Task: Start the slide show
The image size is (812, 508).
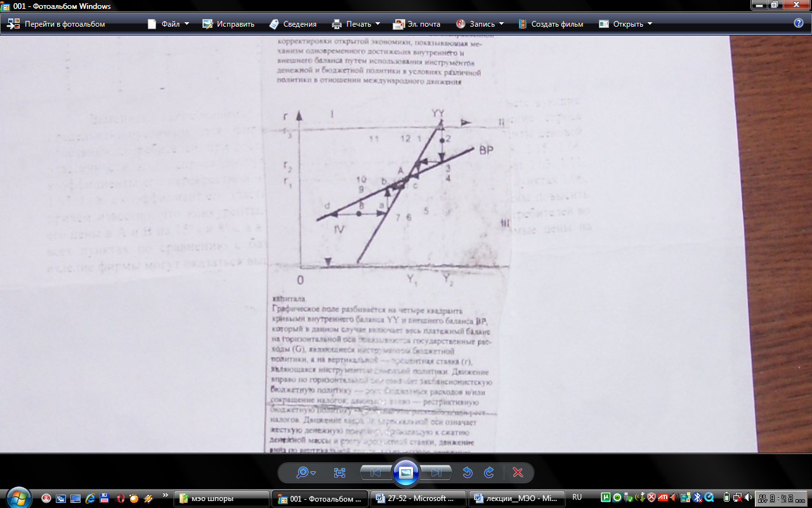Action: click(x=406, y=472)
